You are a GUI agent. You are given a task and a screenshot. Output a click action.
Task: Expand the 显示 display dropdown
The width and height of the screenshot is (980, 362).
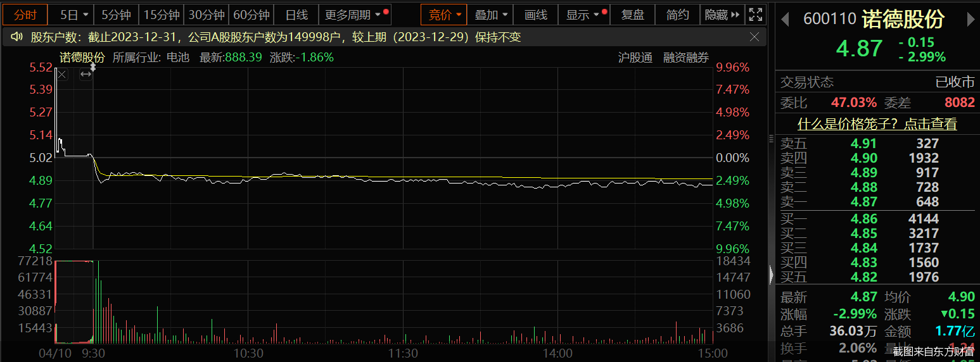tap(583, 15)
